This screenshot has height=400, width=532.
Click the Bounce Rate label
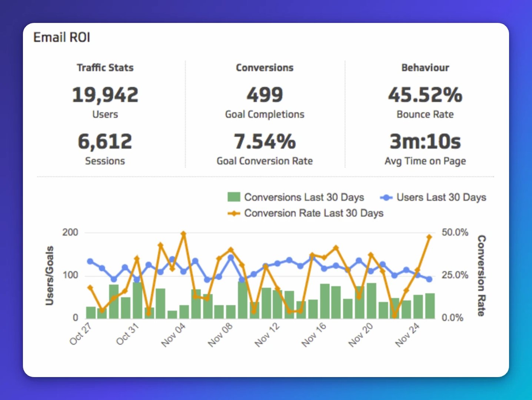click(425, 114)
